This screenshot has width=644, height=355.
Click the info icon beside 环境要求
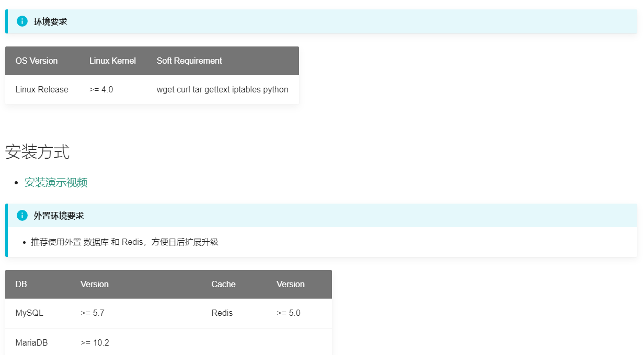(x=22, y=21)
